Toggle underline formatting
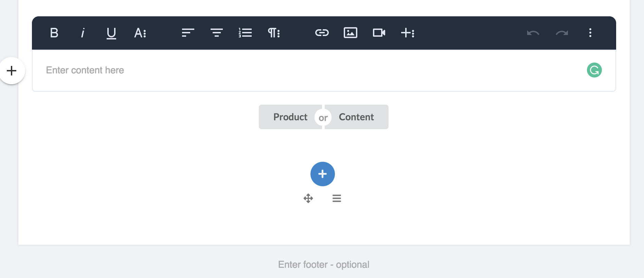The image size is (644, 278). [111, 33]
